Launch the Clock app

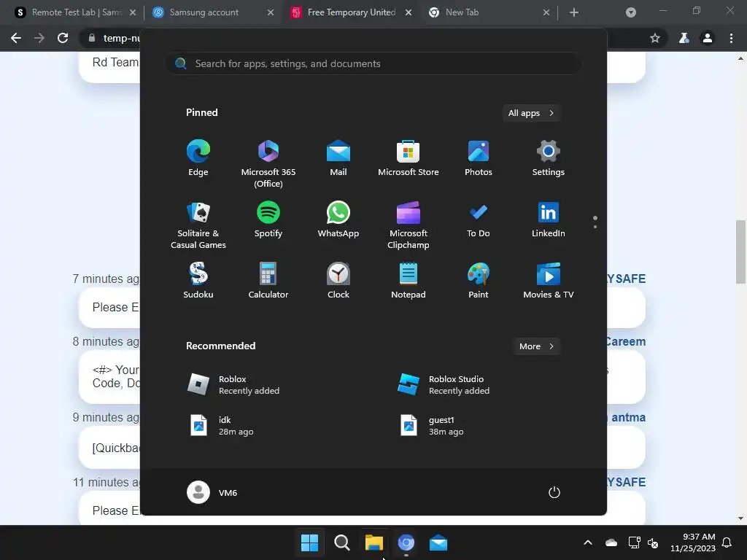point(338,281)
